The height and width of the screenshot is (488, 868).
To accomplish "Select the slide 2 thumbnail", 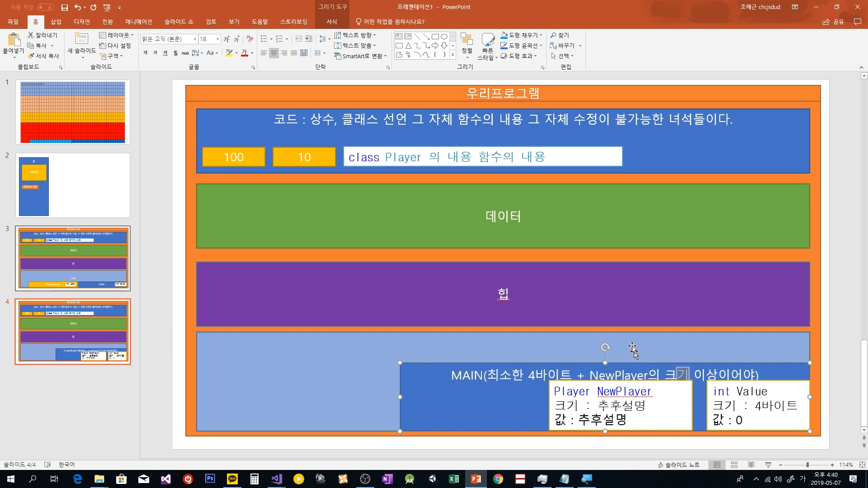I will click(73, 185).
